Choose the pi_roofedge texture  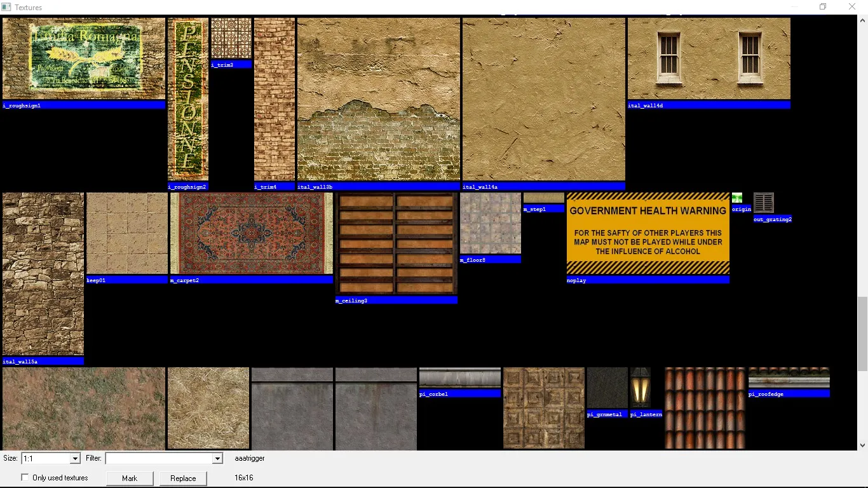[789, 378]
